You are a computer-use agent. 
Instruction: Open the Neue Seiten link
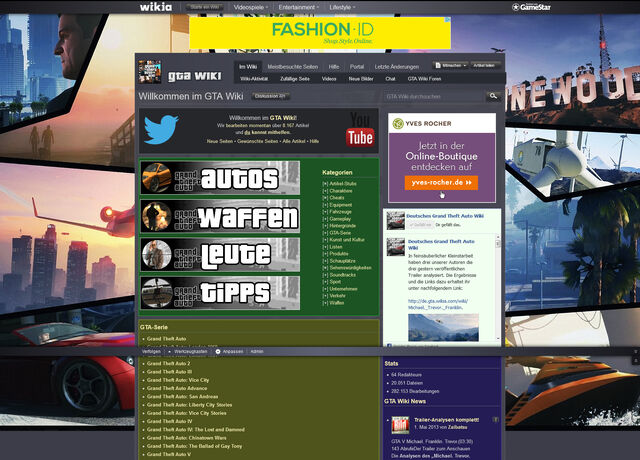pos(220,141)
